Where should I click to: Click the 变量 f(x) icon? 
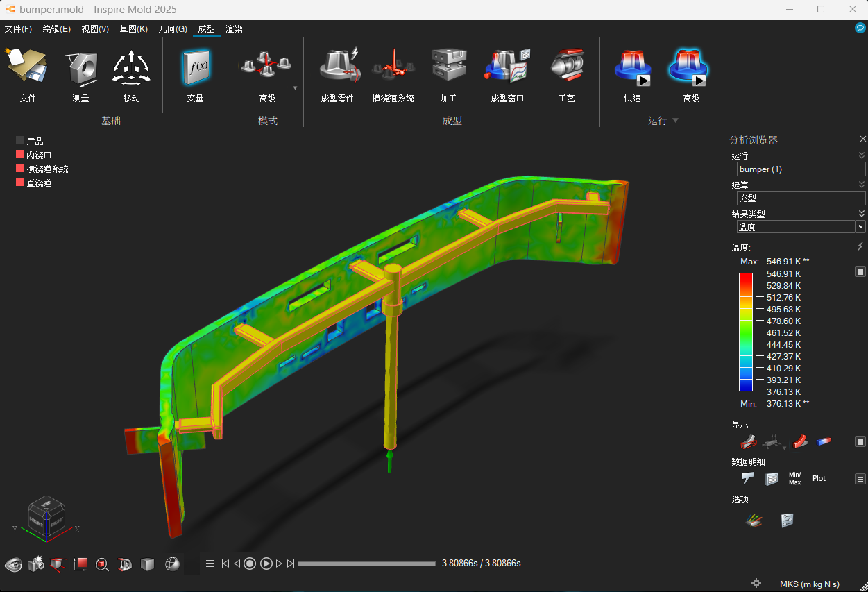(195, 67)
